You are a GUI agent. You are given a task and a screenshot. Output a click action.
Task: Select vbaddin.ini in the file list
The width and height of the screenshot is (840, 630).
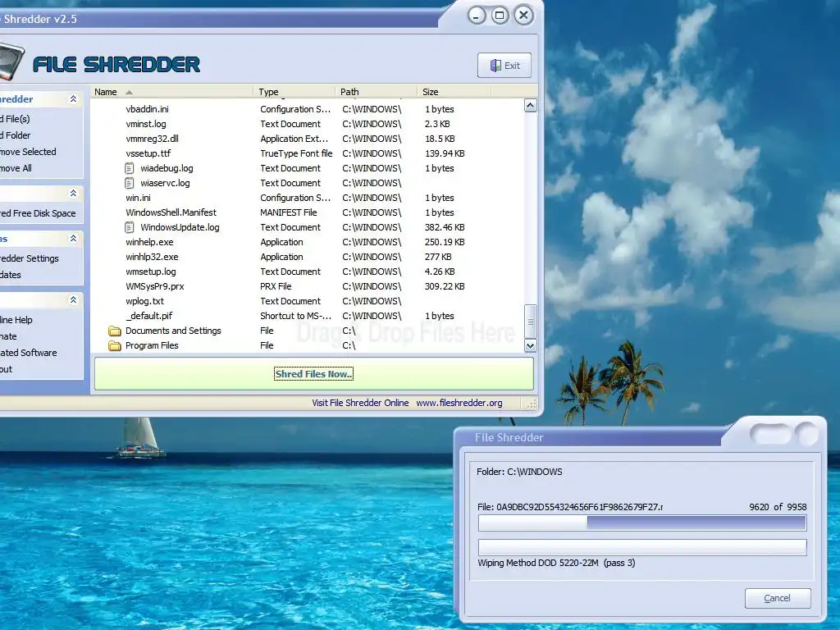148,109
